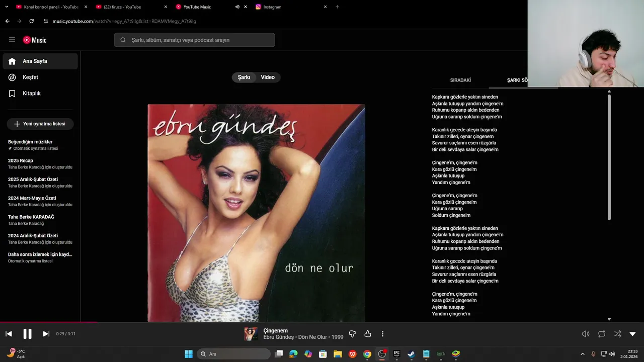
Task: Open the browser tab search dropdown
Action: pos(7,7)
